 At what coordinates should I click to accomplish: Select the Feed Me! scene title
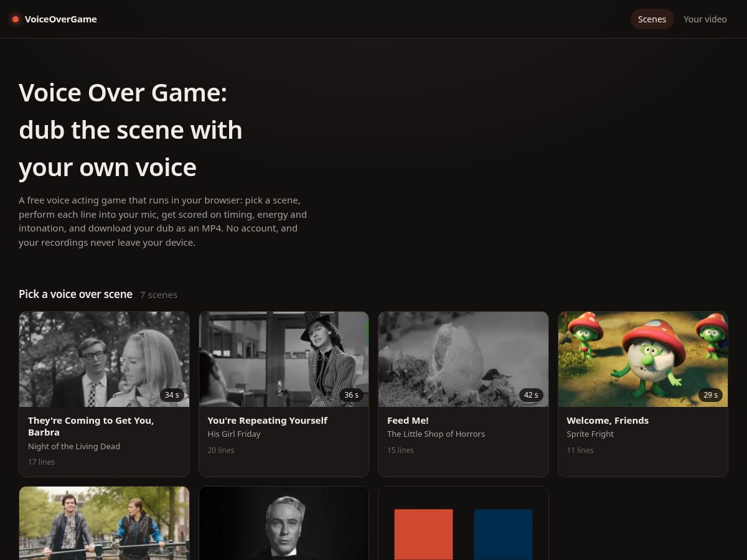point(408,421)
